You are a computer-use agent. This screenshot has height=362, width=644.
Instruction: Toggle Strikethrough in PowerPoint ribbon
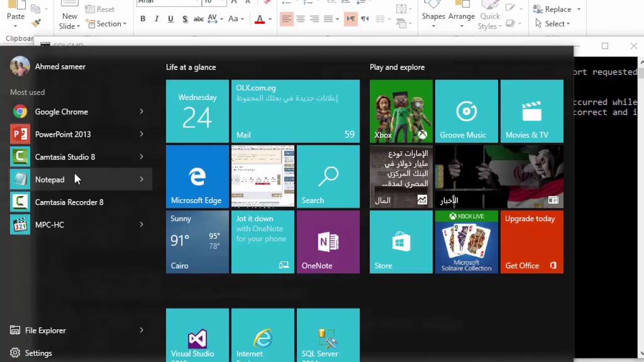[x=199, y=19]
